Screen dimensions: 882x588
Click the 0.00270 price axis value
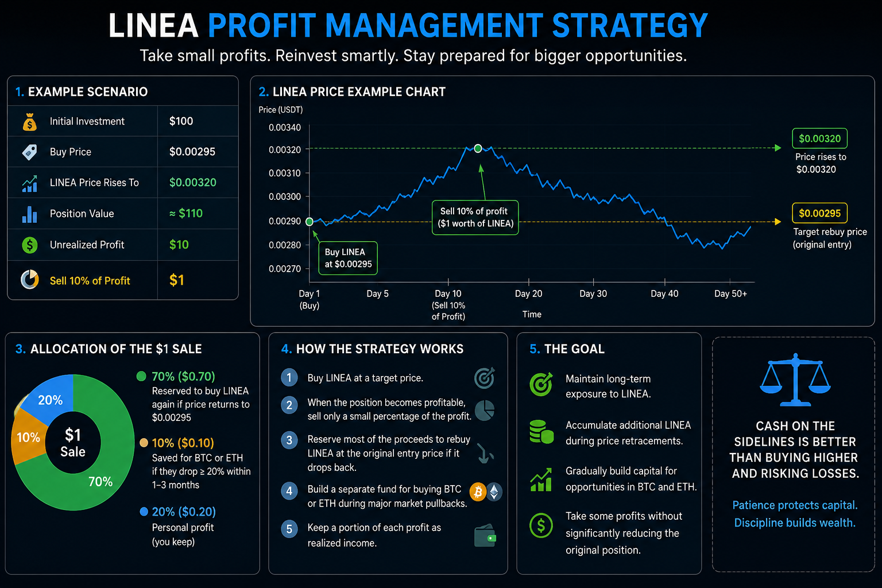click(x=285, y=269)
